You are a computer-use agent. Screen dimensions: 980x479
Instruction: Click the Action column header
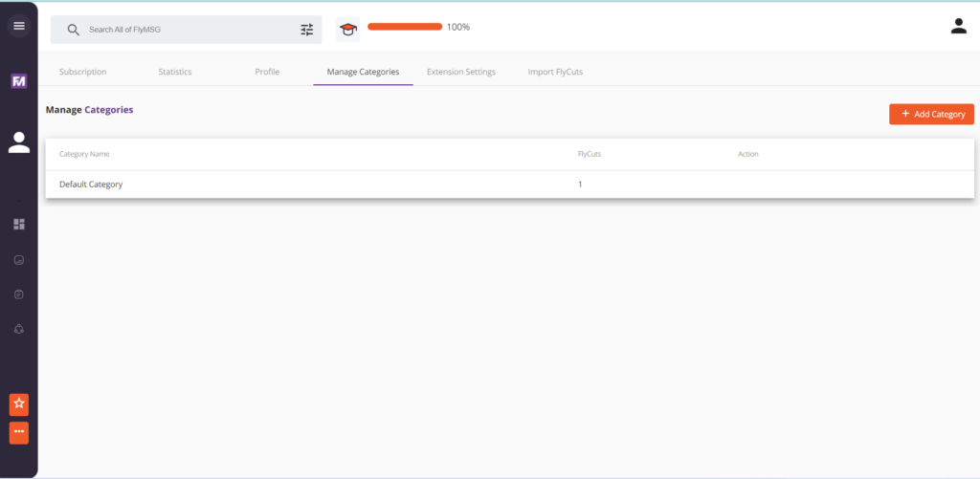pyautogui.click(x=748, y=154)
